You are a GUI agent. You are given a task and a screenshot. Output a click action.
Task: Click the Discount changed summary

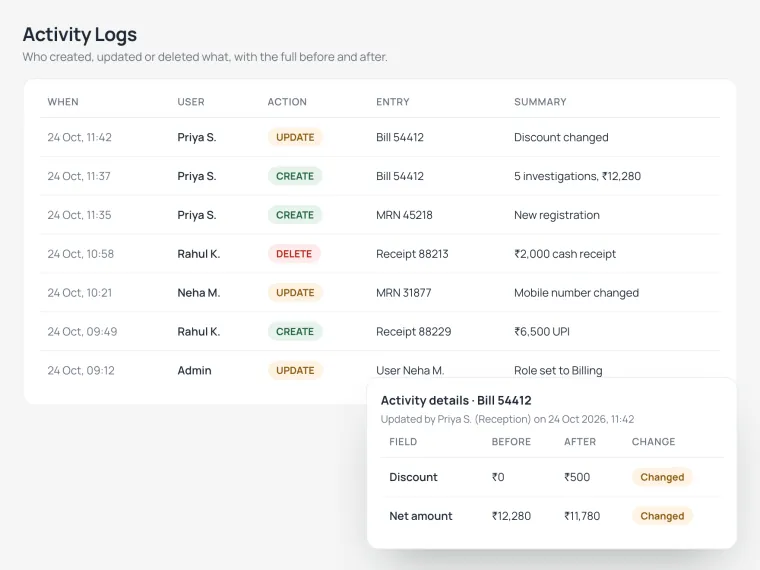pos(561,137)
